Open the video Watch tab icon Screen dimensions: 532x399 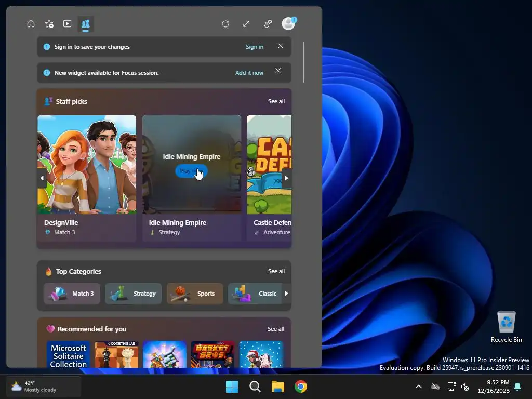pos(67,24)
